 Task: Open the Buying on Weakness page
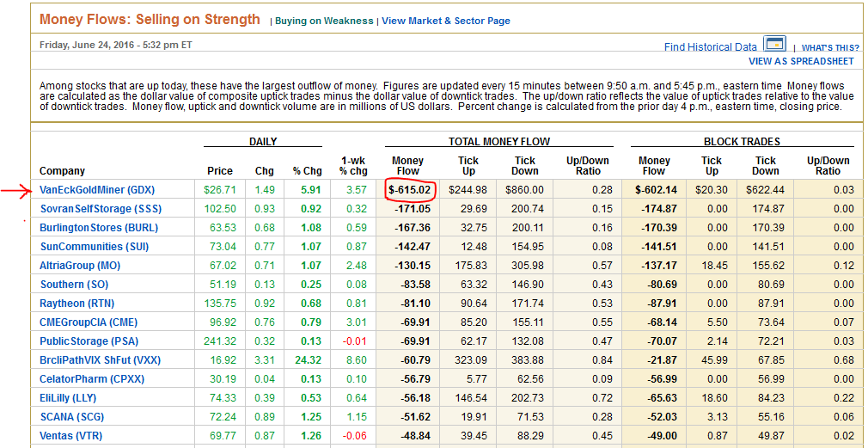click(324, 21)
